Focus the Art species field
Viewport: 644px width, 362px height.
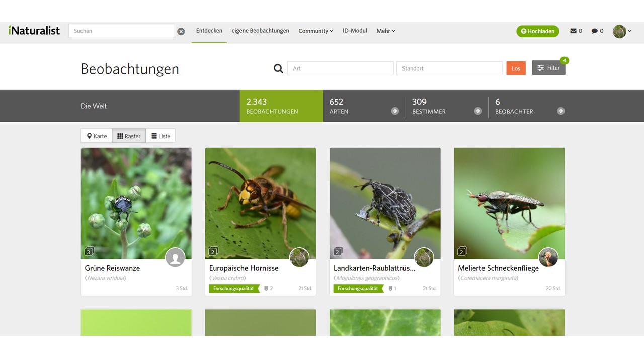tap(340, 68)
